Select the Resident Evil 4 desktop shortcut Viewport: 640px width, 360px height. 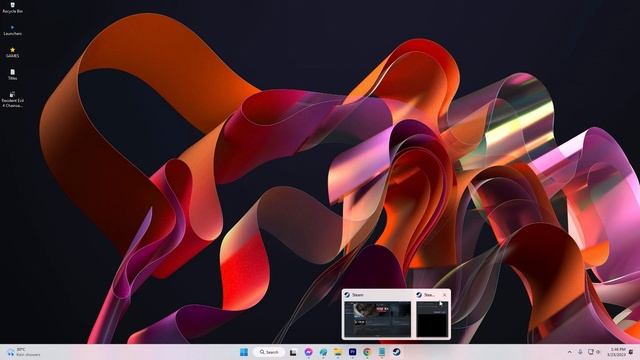[x=12, y=100]
